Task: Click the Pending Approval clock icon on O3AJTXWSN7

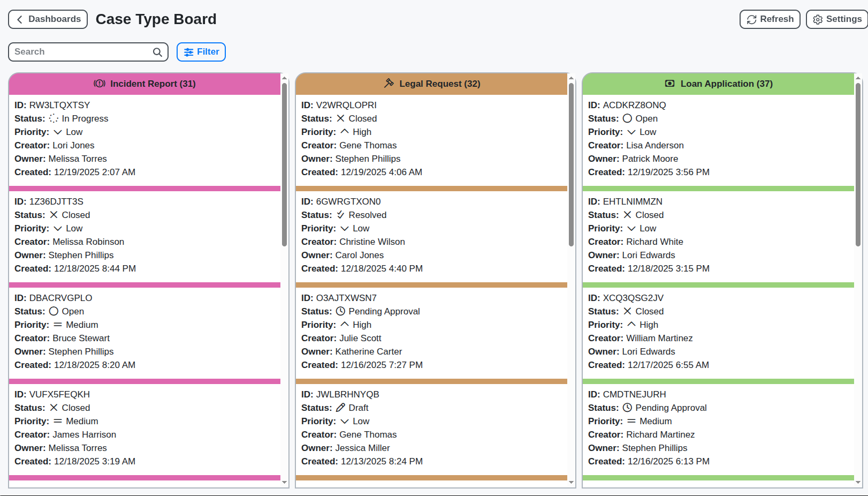Action: click(342, 311)
